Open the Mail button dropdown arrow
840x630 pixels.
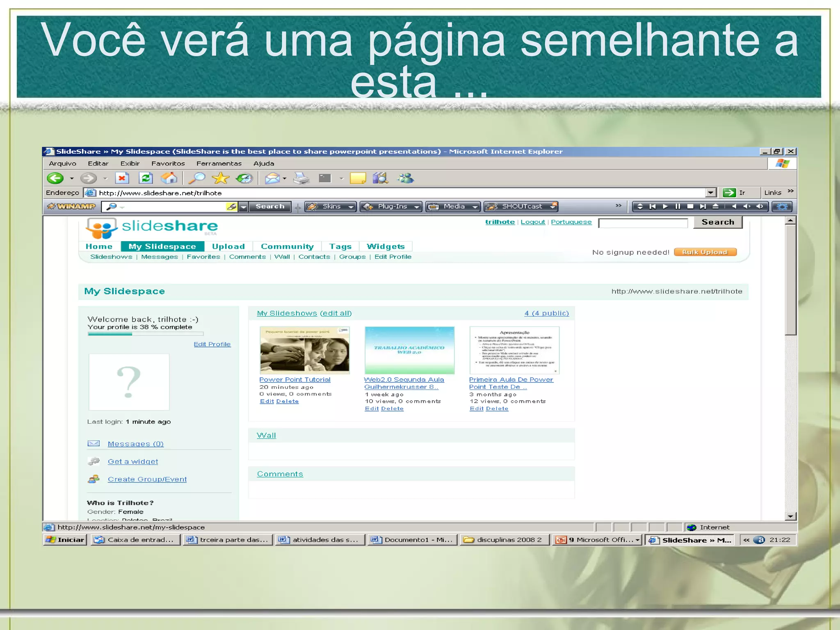pyautogui.click(x=285, y=178)
